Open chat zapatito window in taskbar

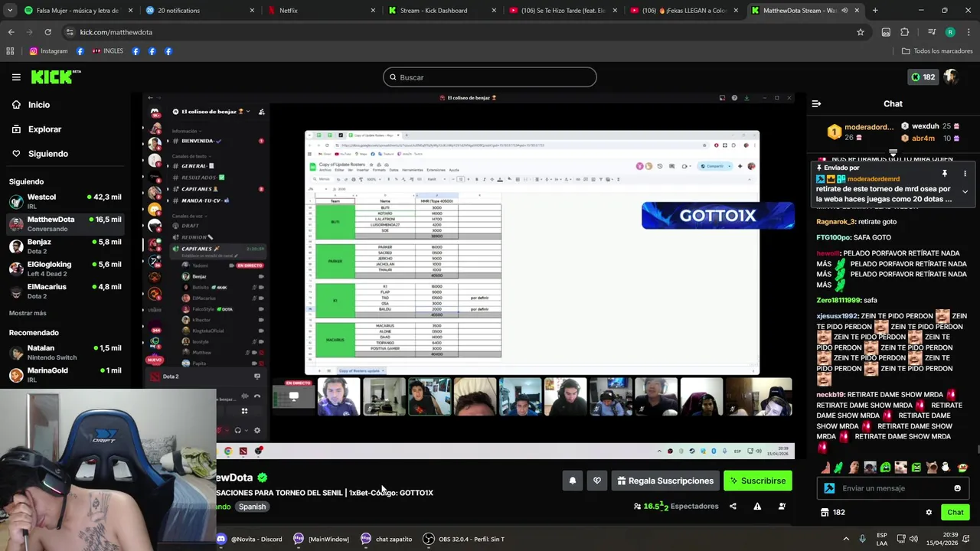[387, 539]
